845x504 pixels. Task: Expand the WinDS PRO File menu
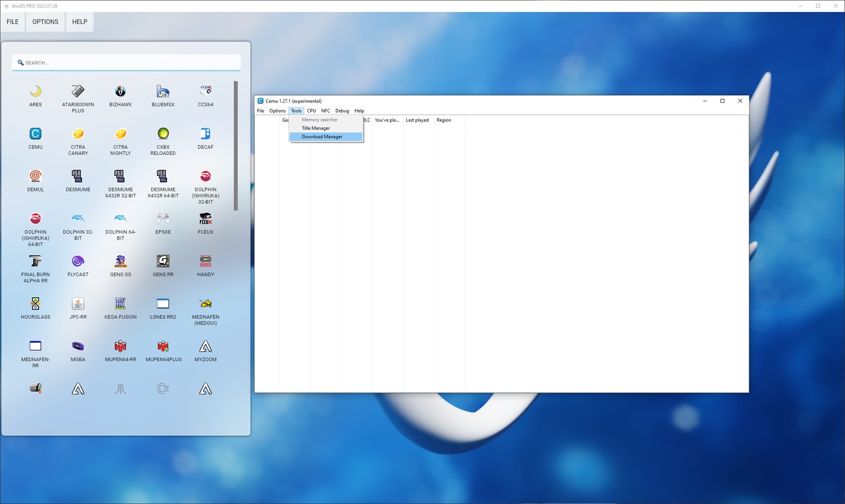(13, 22)
